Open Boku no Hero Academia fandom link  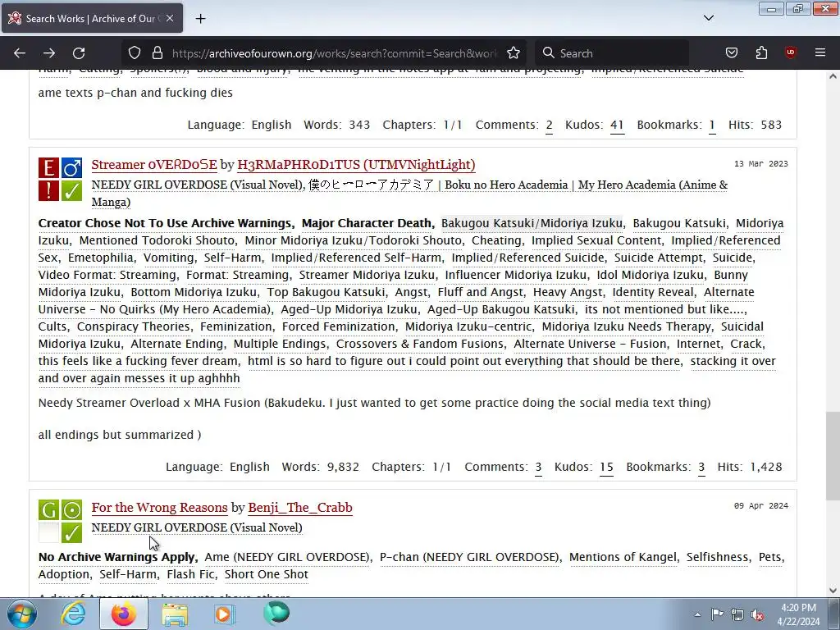click(x=518, y=185)
